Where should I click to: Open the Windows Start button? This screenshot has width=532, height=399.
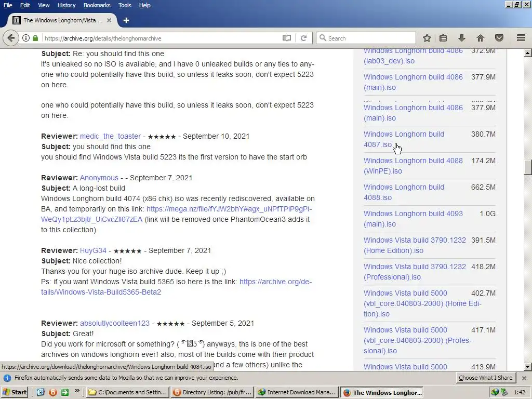(x=14, y=392)
